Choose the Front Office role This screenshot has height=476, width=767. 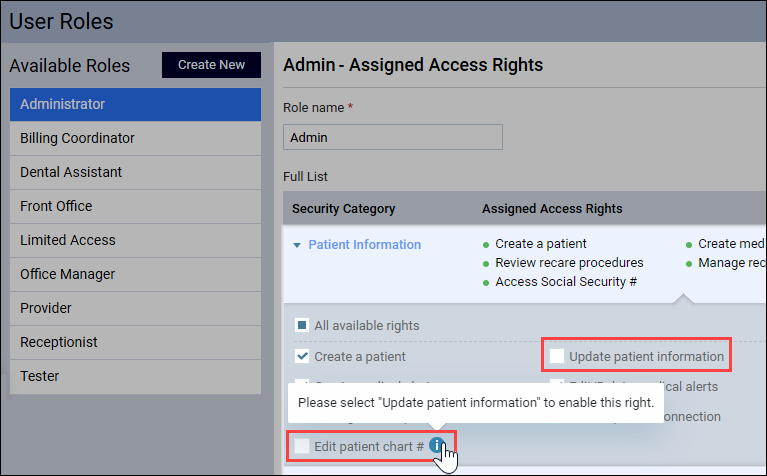[135, 206]
